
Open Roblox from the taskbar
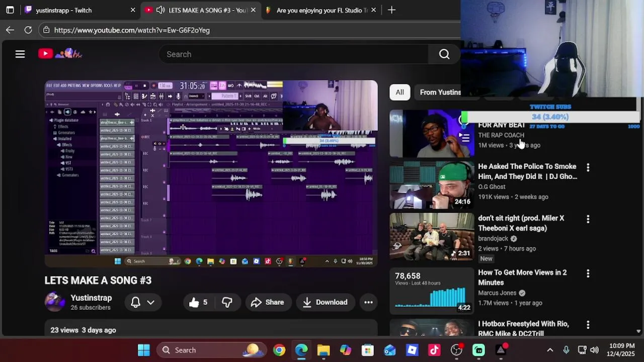pos(412,350)
